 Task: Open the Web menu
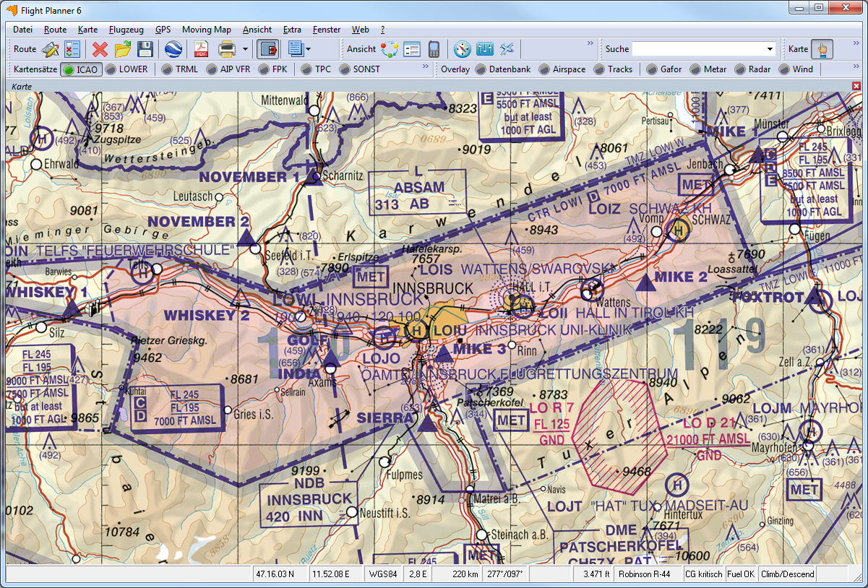[x=360, y=30]
